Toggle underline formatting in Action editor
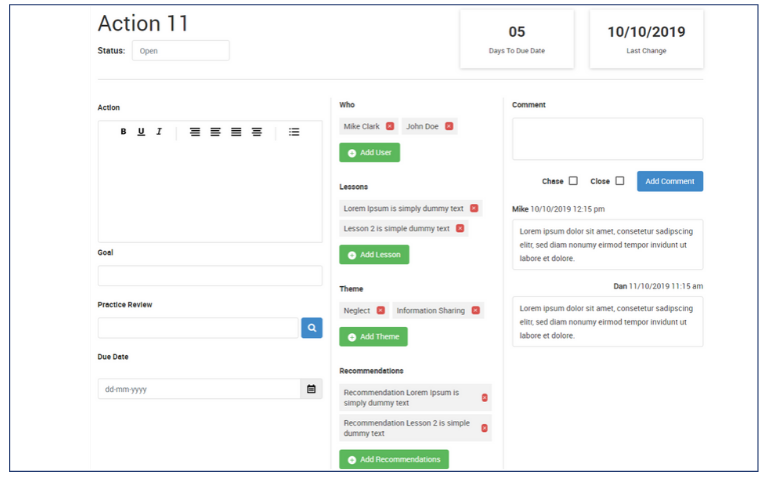769x478 pixels. (x=141, y=131)
